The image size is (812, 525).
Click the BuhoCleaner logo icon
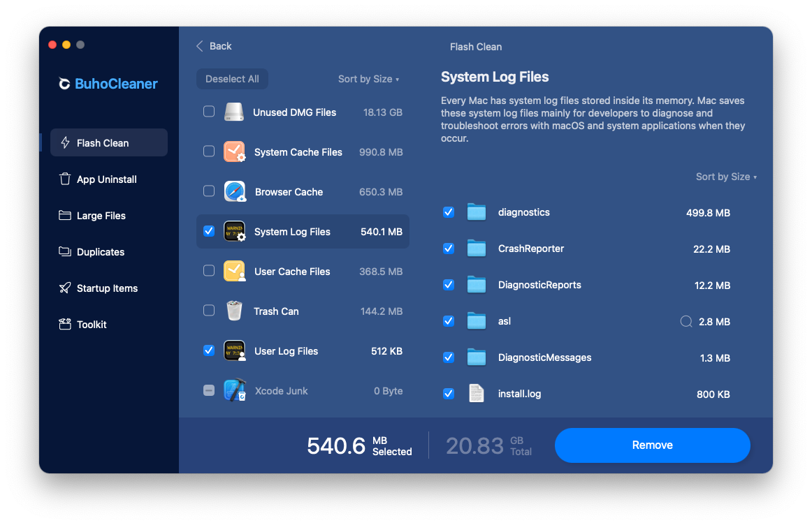64,84
